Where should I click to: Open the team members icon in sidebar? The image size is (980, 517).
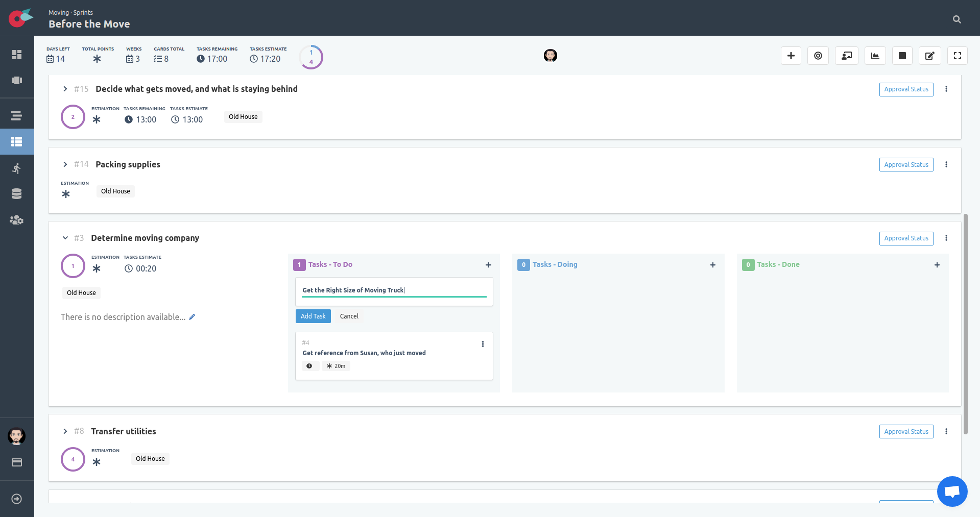pos(17,220)
